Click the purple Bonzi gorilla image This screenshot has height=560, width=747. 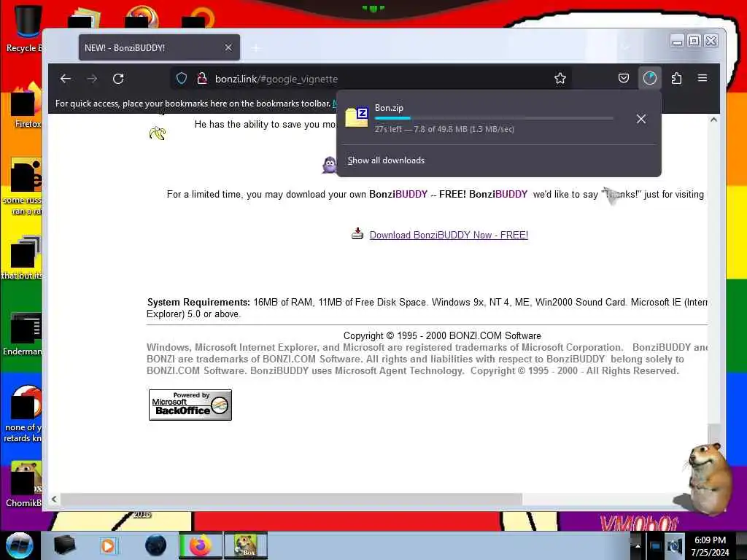329,165
